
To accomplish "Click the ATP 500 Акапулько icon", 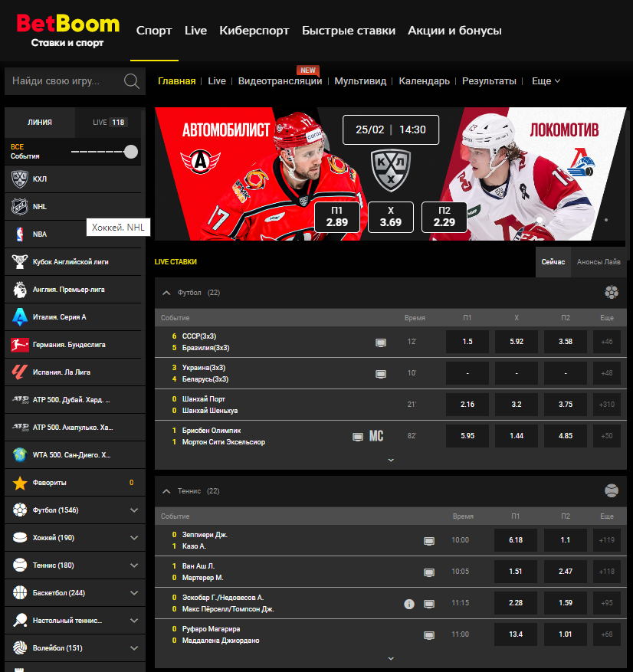I will 20,427.
